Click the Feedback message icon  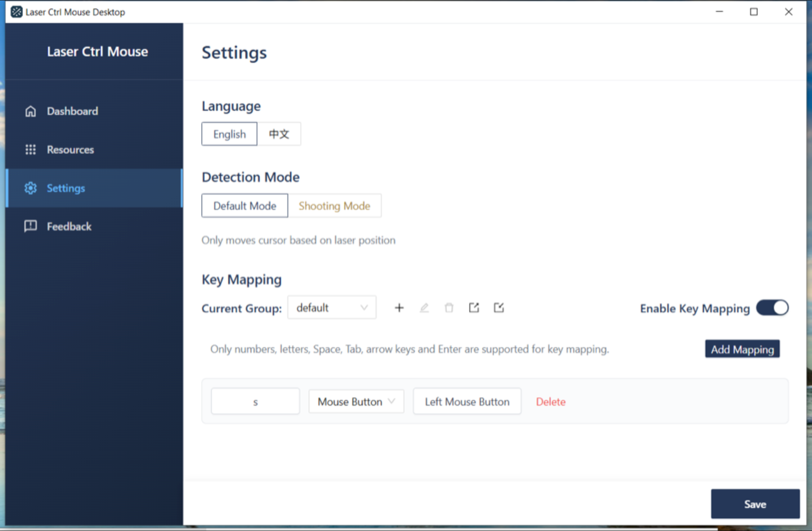coord(30,226)
